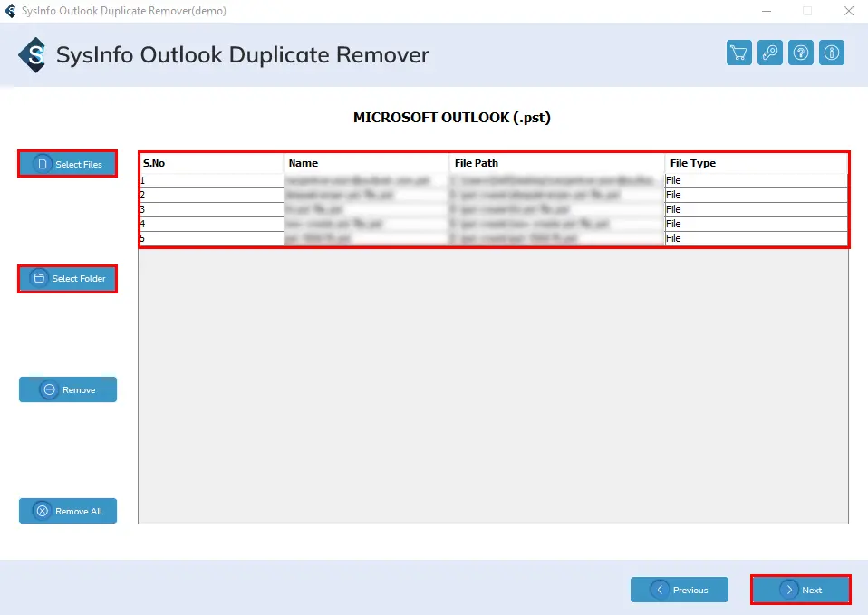Proceed with the Next button
This screenshot has width=868, height=615.
tap(800, 590)
